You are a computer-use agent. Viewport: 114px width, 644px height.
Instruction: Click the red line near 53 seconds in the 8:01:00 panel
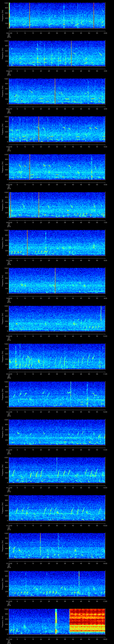(94, 16)
